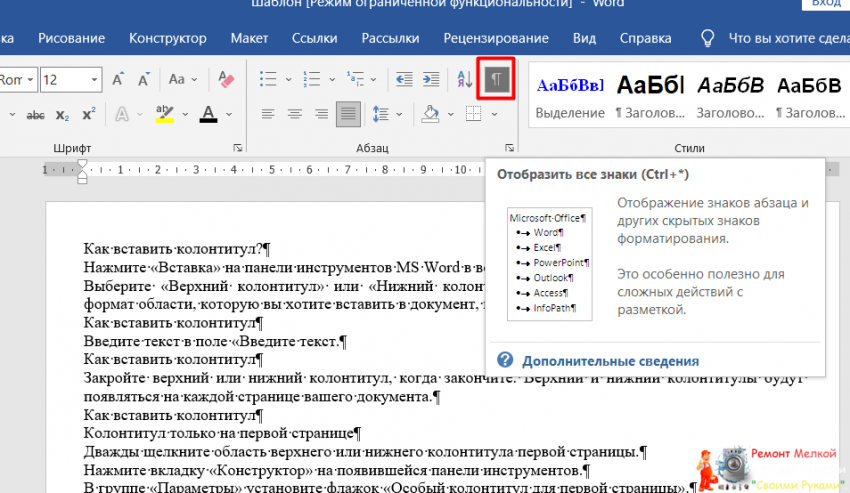The image size is (850, 493).
Task: Open the Конструктор ribbon tab
Action: (x=167, y=38)
